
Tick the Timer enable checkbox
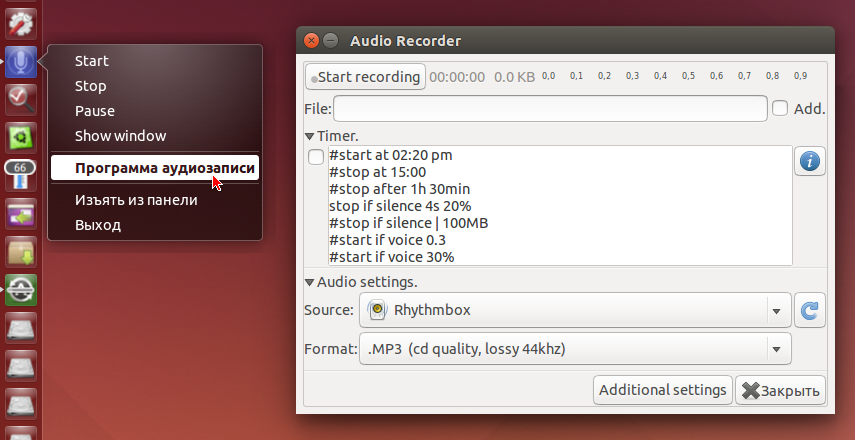316,157
